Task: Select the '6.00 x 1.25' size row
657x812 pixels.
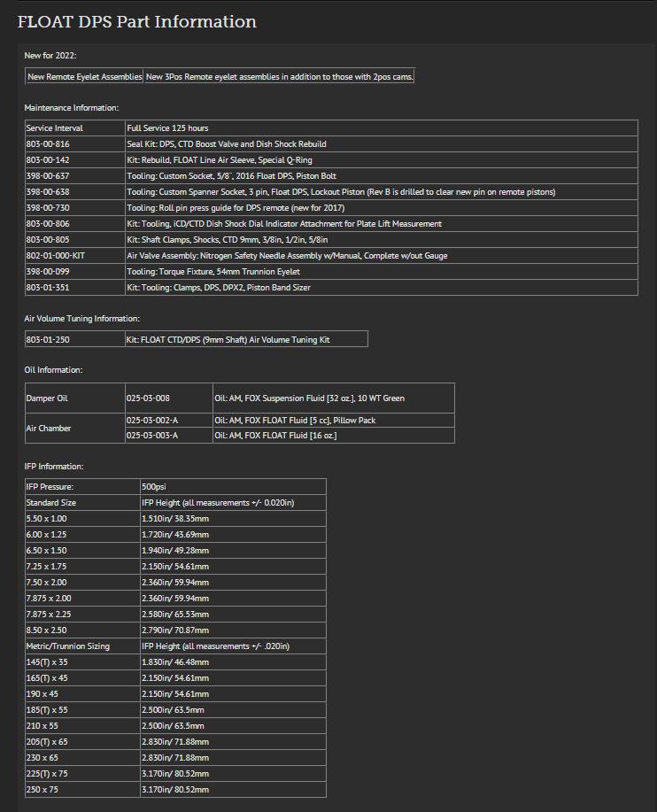Action: click(x=176, y=535)
